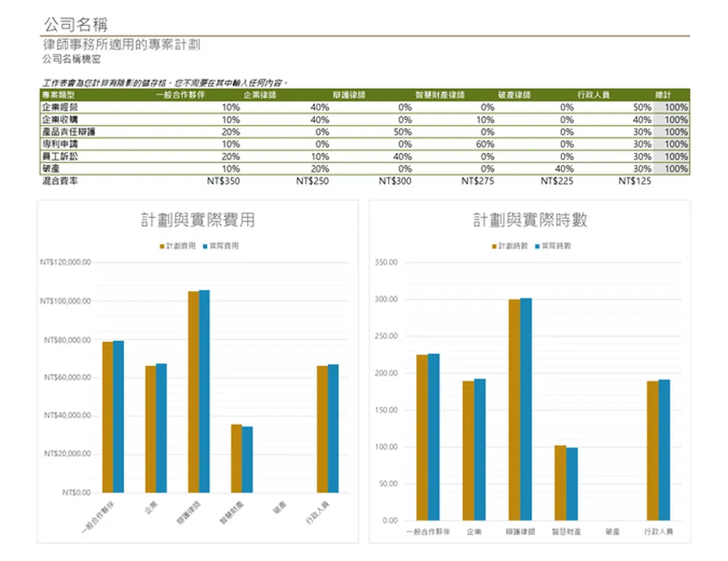Select the 計劃與實際費用 chart title
Screen dimensions: 728x561
tap(197, 220)
